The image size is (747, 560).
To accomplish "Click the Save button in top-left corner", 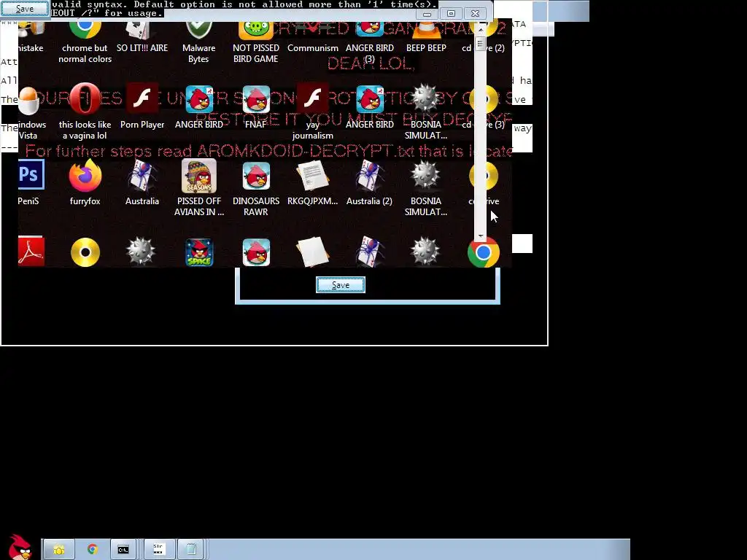I will 24,9.
